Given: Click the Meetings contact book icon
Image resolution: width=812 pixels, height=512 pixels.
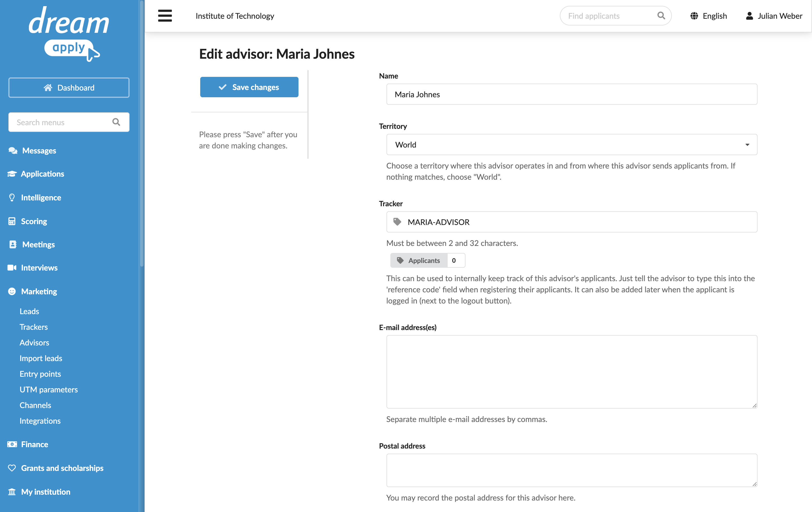Looking at the screenshot, I should click(13, 244).
